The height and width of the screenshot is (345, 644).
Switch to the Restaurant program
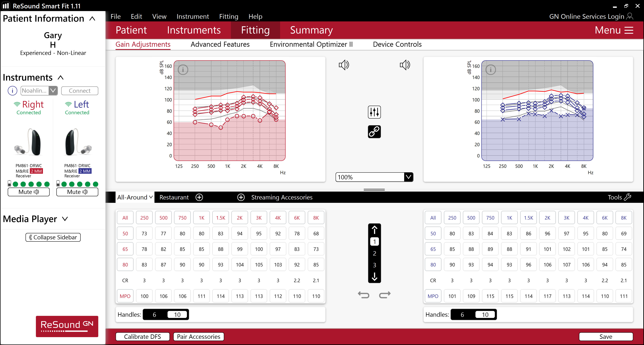pyautogui.click(x=174, y=197)
